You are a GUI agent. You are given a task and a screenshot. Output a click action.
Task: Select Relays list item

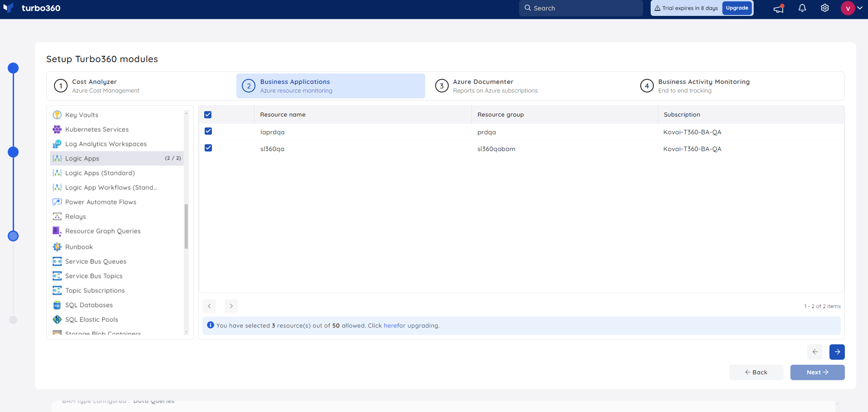tap(117, 216)
